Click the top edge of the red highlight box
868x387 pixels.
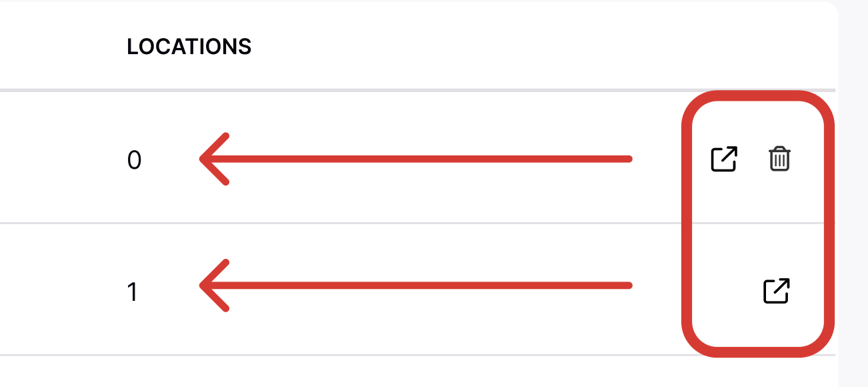(x=757, y=95)
